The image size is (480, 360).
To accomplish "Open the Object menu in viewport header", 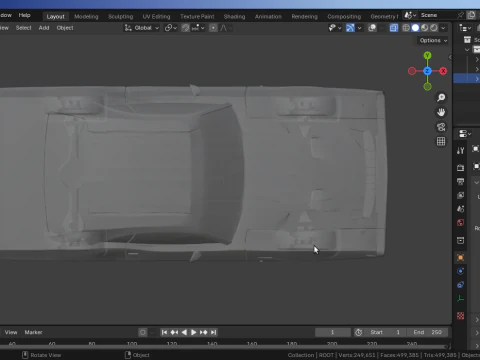I will click(65, 28).
